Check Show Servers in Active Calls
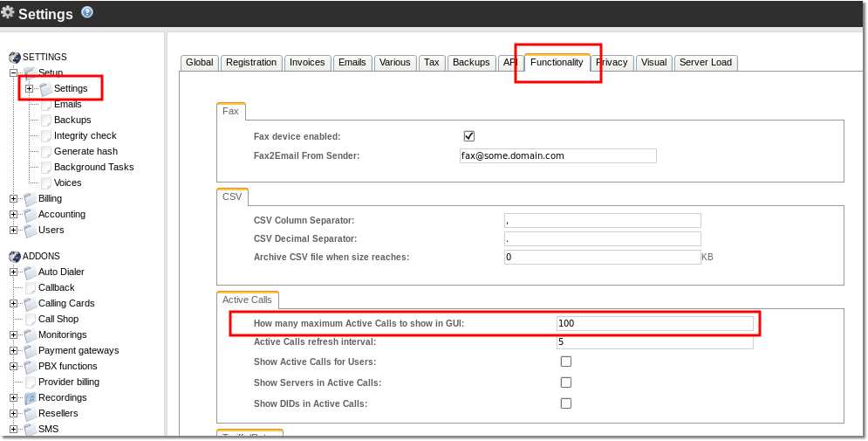The image size is (868, 441). point(565,382)
